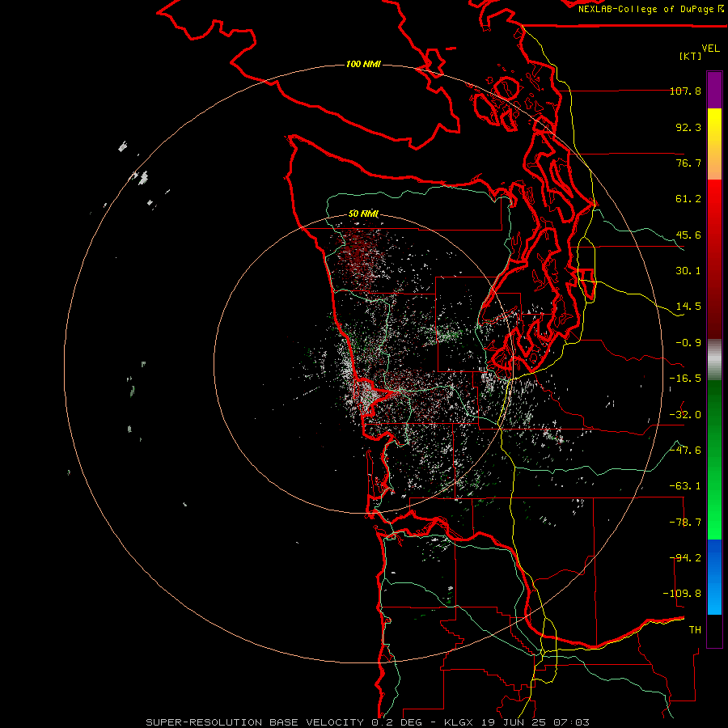Click the -32.0 legend value
This screenshot has height=728, width=728.
point(685,415)
